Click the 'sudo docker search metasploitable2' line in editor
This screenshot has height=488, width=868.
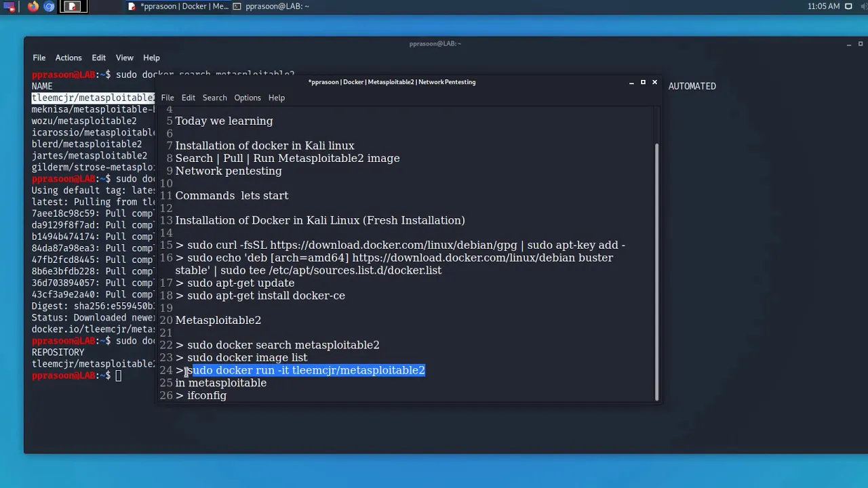(x=277, y=345)
